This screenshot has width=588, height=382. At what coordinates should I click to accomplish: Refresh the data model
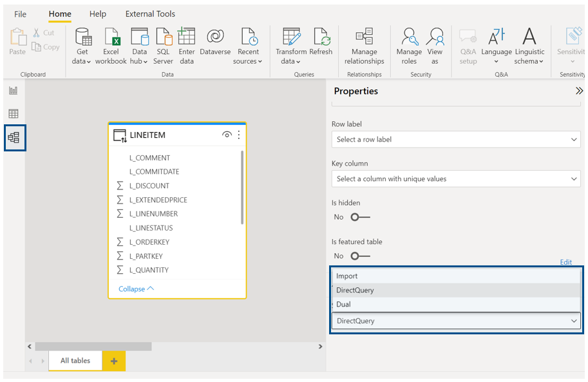[321, 41]
